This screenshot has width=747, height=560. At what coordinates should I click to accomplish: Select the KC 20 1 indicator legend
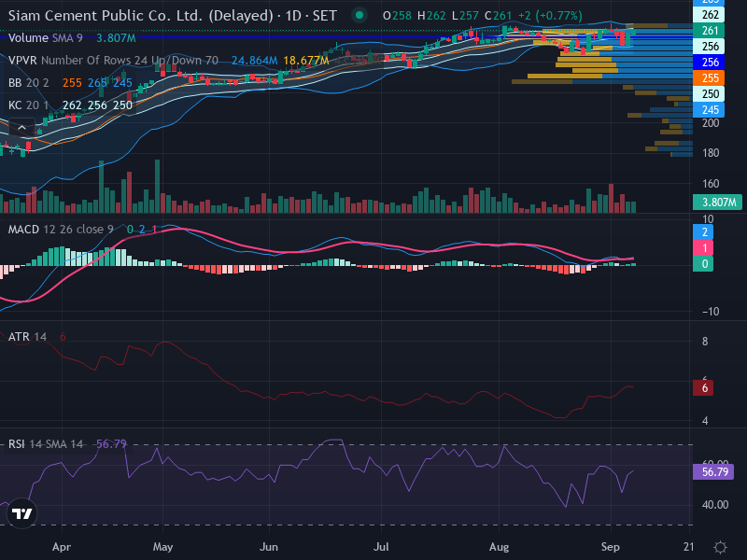[x=29, y=105]
